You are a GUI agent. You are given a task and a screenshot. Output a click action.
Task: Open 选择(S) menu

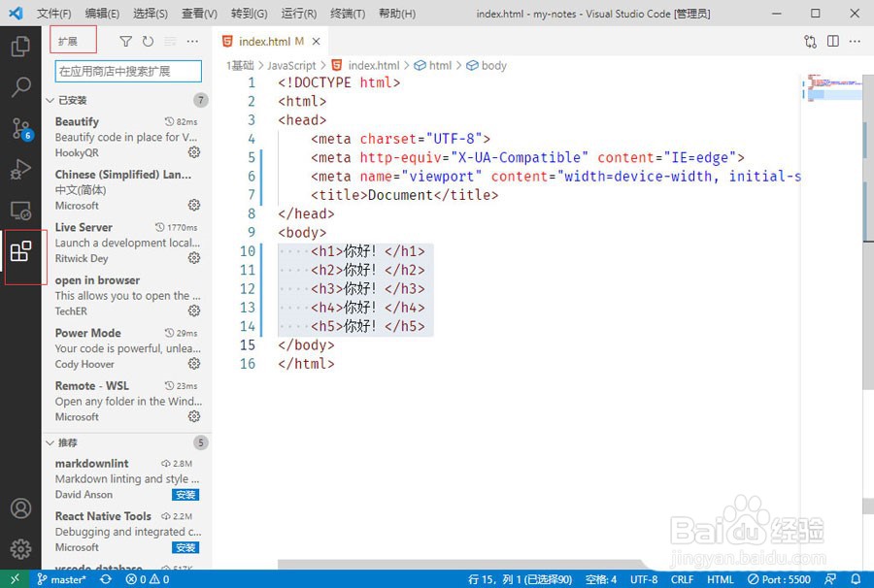tap(151, 14)
